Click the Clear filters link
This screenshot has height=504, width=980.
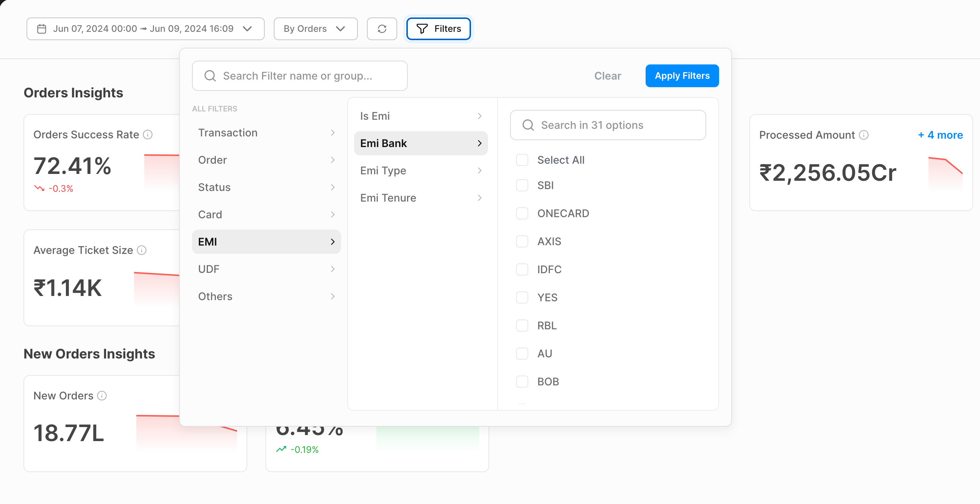(x=607, y=76)
